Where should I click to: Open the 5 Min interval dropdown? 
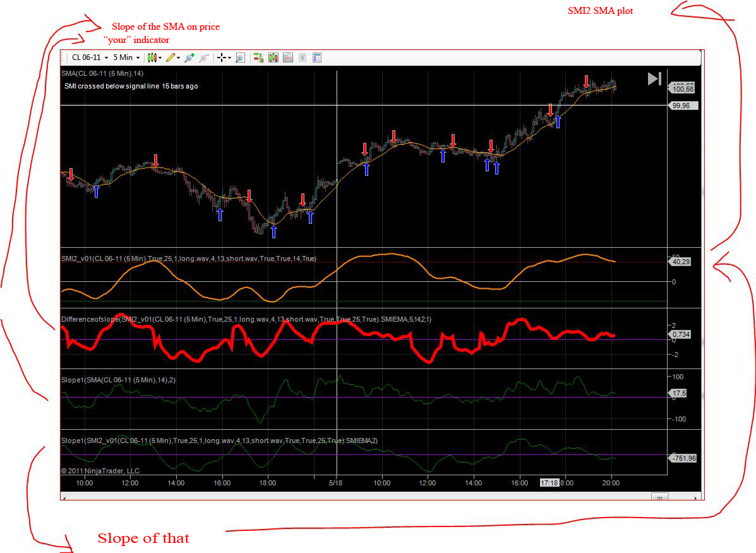click(x=126, y=58)
